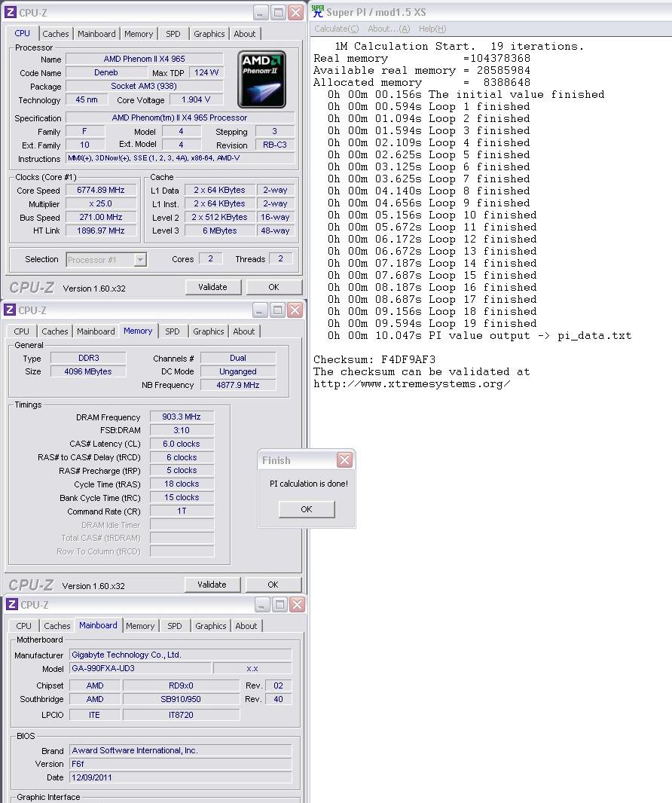
Task: Click the Cores count value field
Action: (x=210, y=258)
